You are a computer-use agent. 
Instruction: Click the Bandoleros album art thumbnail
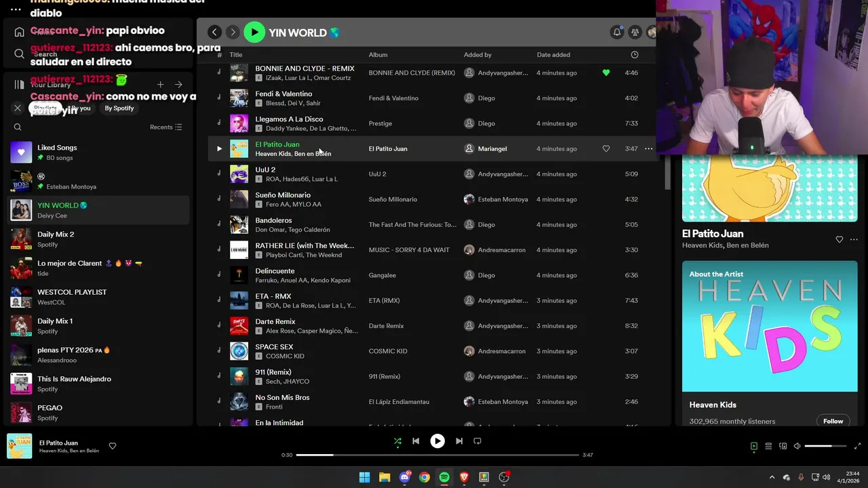pos(239,224)
